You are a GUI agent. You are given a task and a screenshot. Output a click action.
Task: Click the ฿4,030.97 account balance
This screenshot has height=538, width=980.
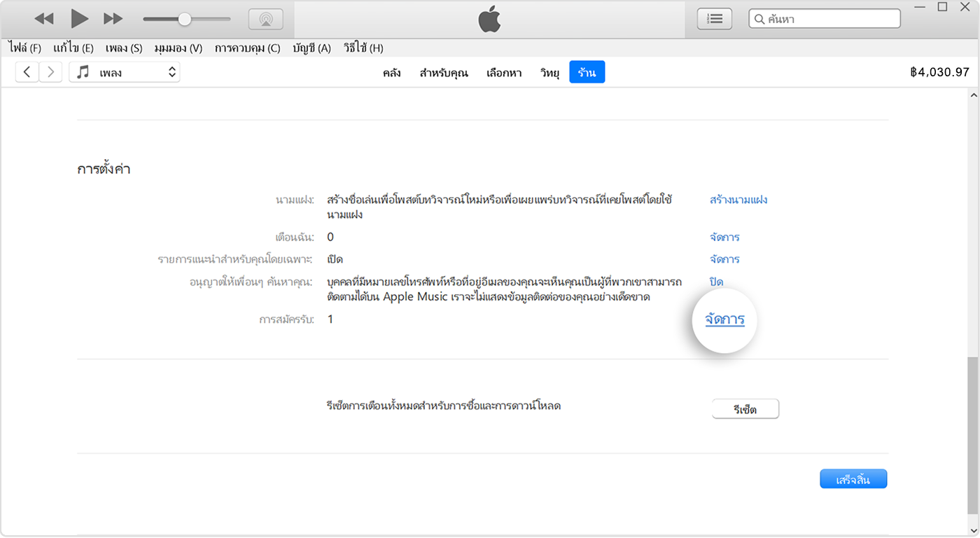(x=939, y=72)
